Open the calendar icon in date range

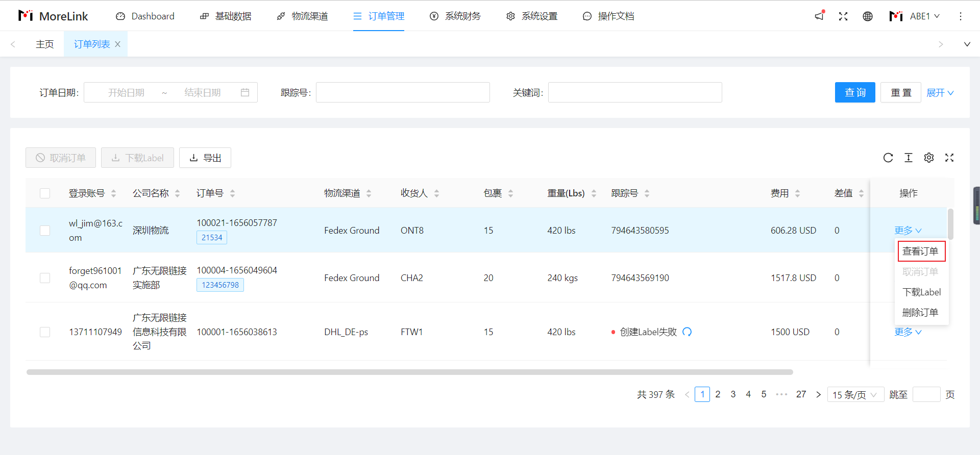(x=245, y=92)
